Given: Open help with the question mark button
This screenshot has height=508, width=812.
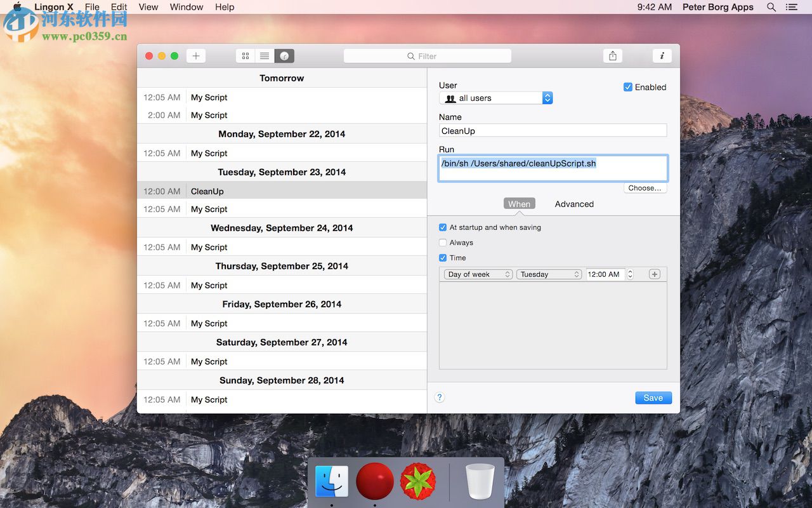Looking at the screenshot, I should tap(440, 398).
